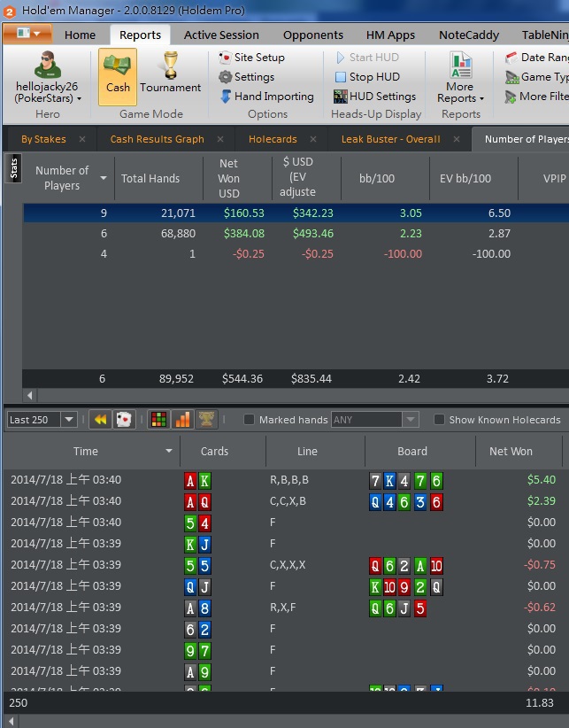Select the A 8 hand lost $0.62

coord(284,608)
